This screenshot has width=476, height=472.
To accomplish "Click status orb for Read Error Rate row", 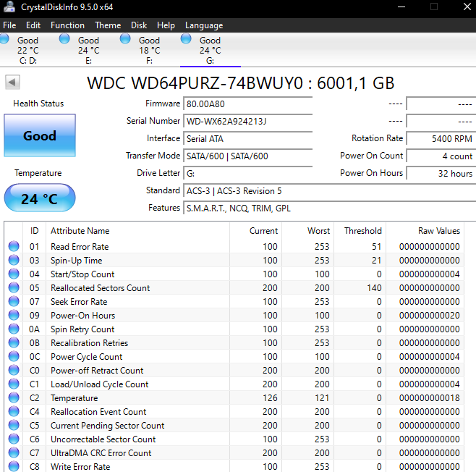I will 14,246.
